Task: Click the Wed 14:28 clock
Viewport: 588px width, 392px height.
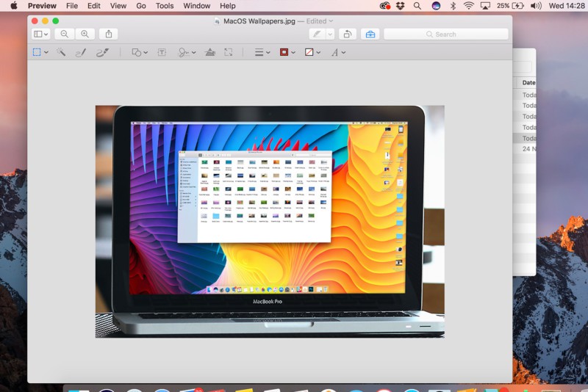Action: click(x=567, y=6)
